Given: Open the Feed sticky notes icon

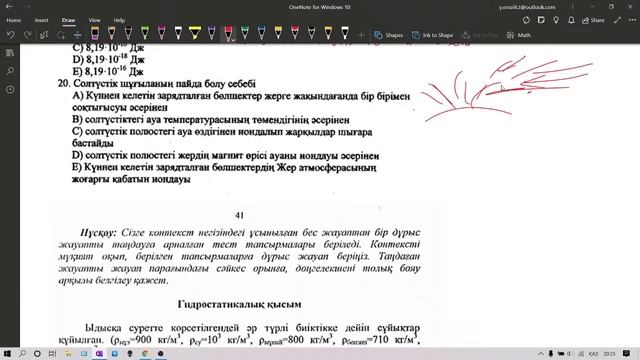Looking at the screenshot, I should click(x=541, y=20).
